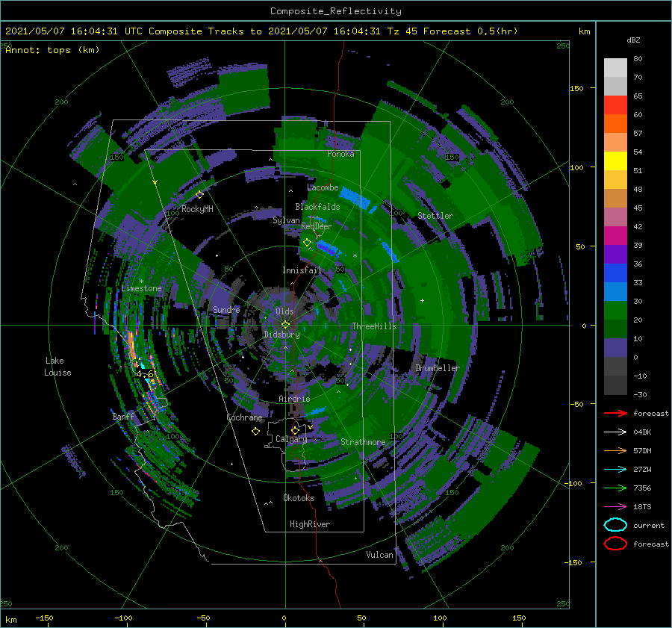Click the Innisfail city label
This screenshot has height=628, width=672.
point(302,270)
